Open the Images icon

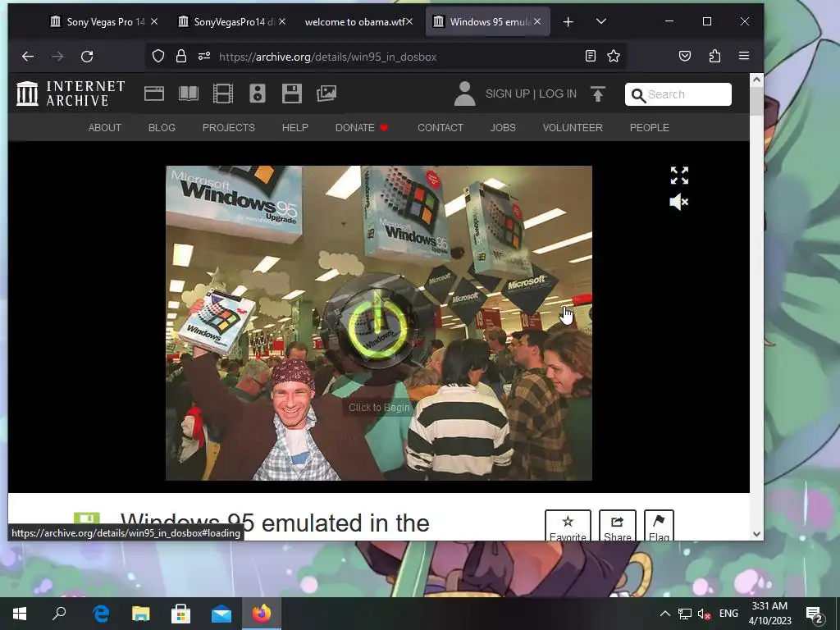click(x=326, y=94)
